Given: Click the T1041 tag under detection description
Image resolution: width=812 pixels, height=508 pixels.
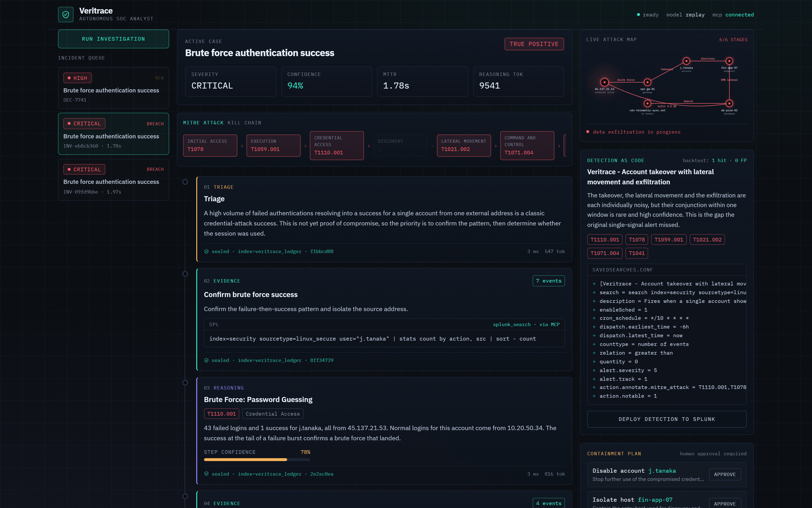Looking at the screenshot, I should click(637, 253).
